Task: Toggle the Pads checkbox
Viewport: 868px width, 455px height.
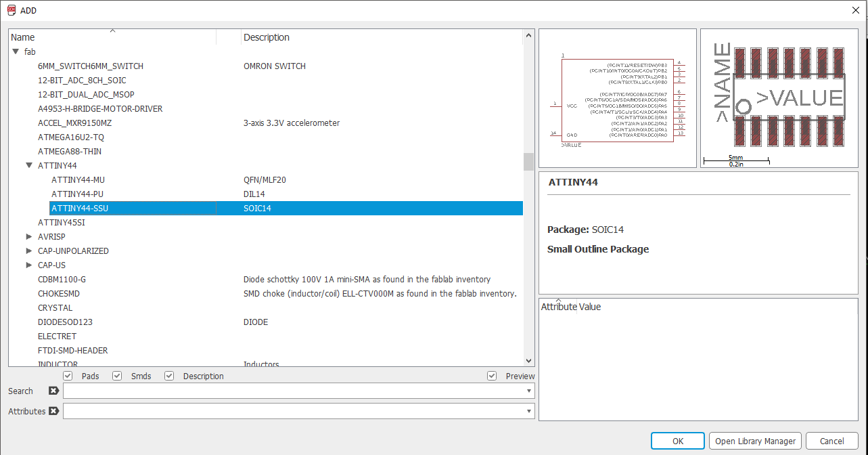Action: click(68, 376)
